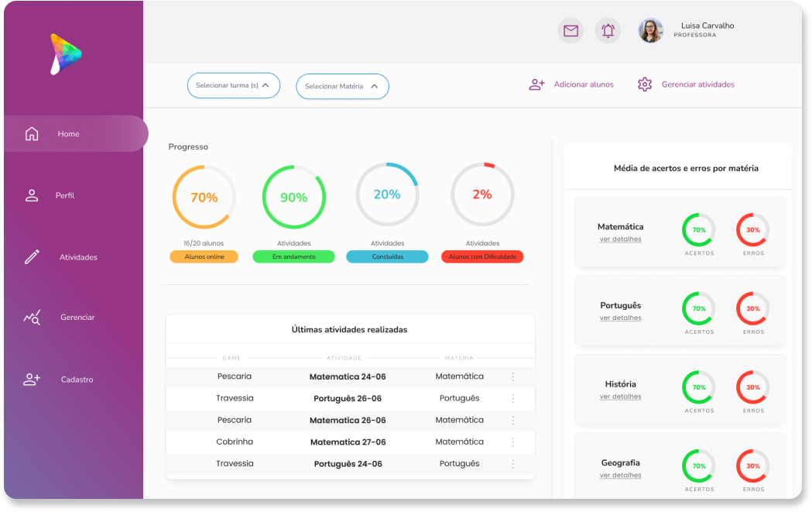Click ver detalhes under Matemática
Screen dimensions: 812x512
pos(620,239)
